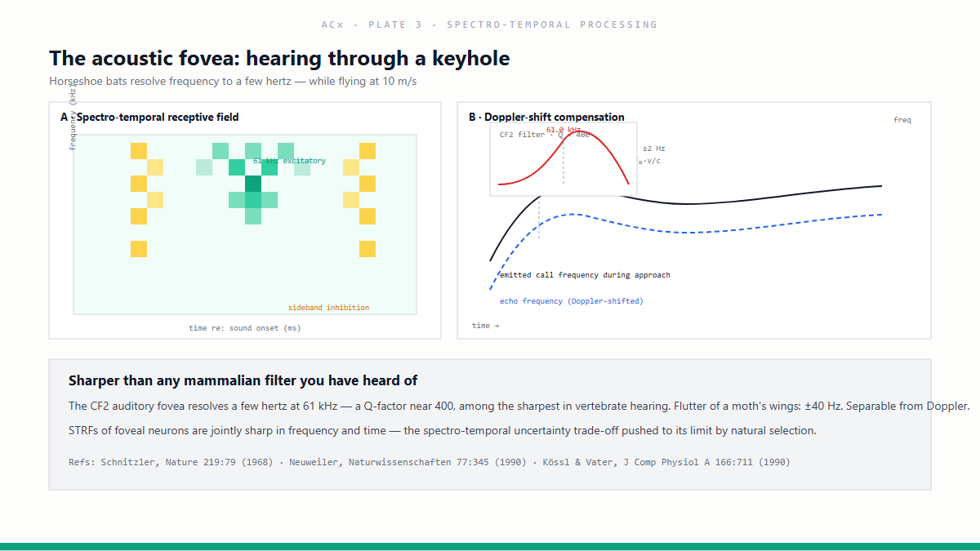
Task: Click the '±2 Hz' annotation
Action: pos(654,149)
